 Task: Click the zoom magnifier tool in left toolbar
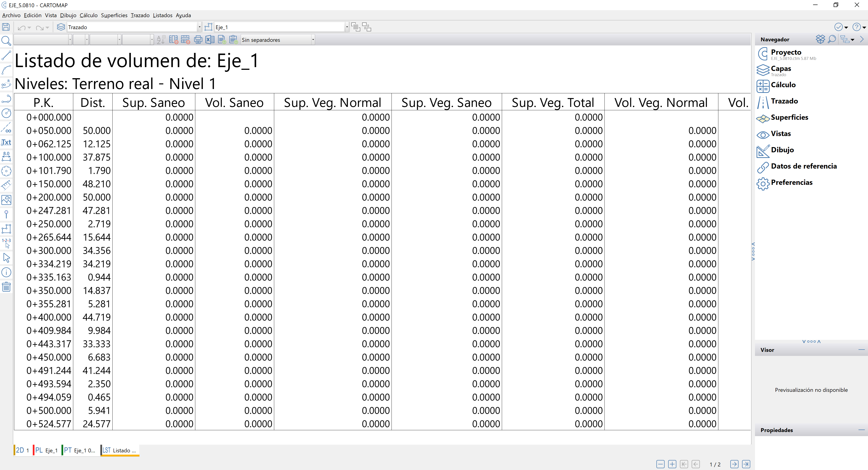(6, 41)
